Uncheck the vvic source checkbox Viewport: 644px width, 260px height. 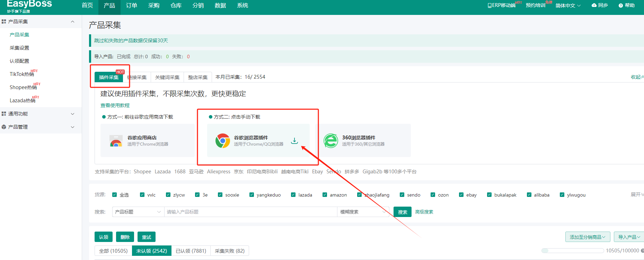click(x=142, y=195)
